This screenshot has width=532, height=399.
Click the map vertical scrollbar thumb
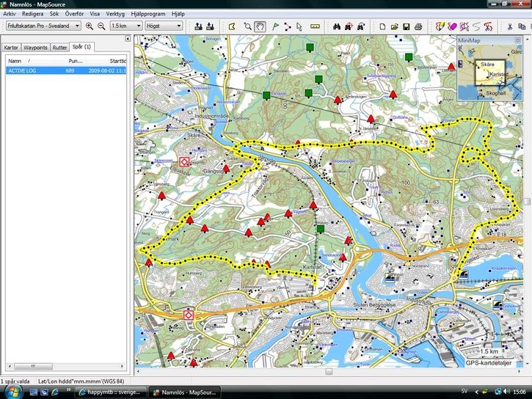coord(527,202)
